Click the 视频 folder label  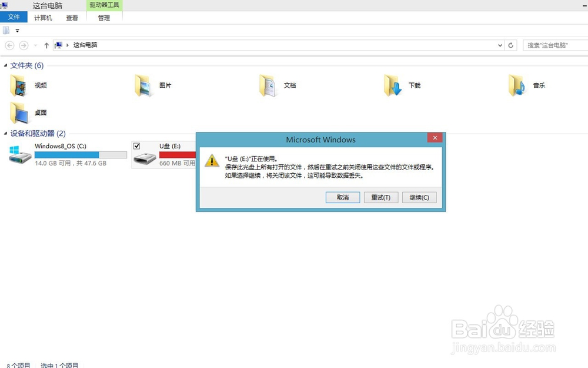[41, 85]
